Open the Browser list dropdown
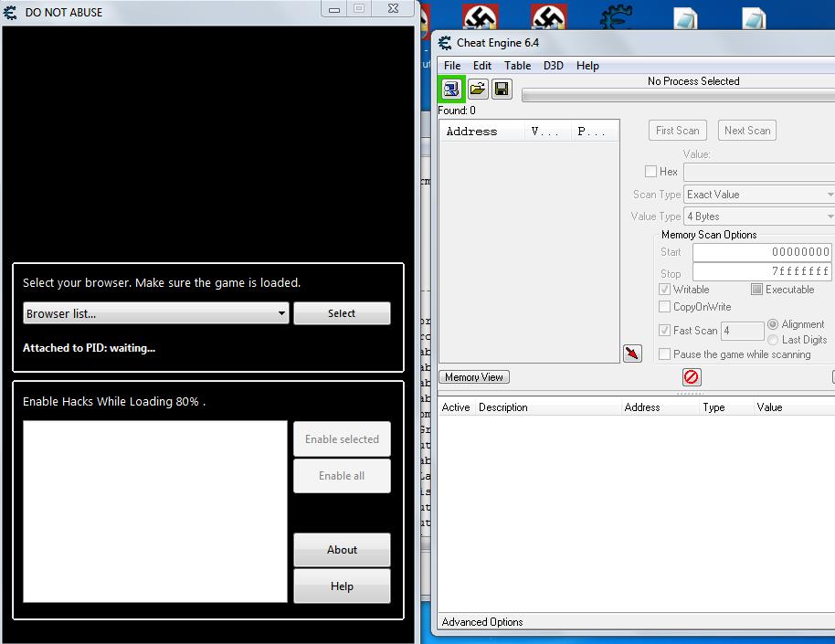The width and height of the screenshot is (835, 644). coord(155,313)
